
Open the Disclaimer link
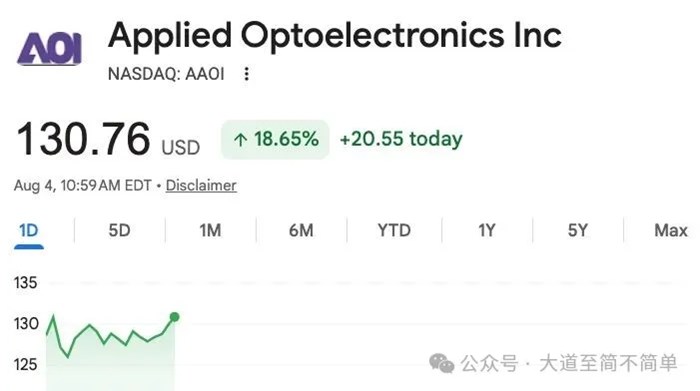tap(201, 185)
